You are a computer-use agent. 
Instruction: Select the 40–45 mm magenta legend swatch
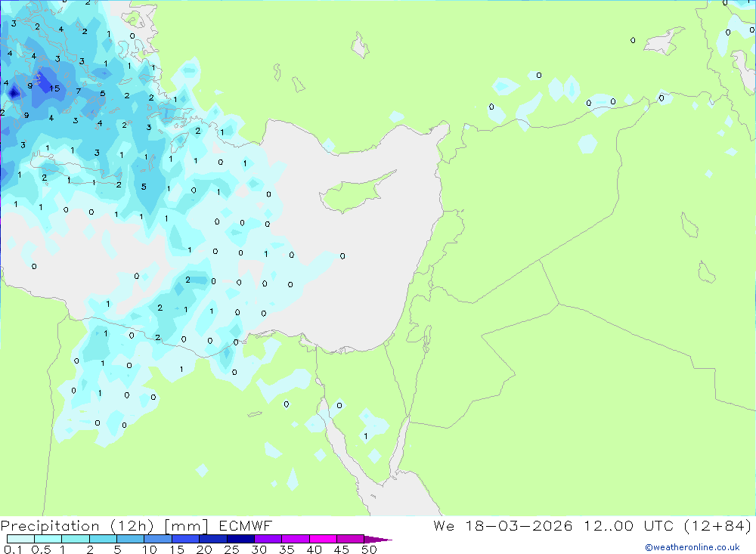pos(323,539)
